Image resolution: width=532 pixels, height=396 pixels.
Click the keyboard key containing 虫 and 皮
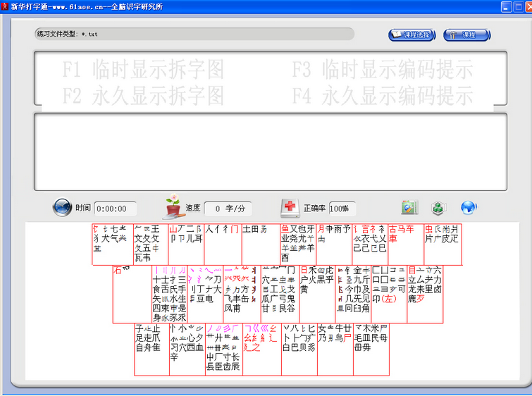pos(443,245)
